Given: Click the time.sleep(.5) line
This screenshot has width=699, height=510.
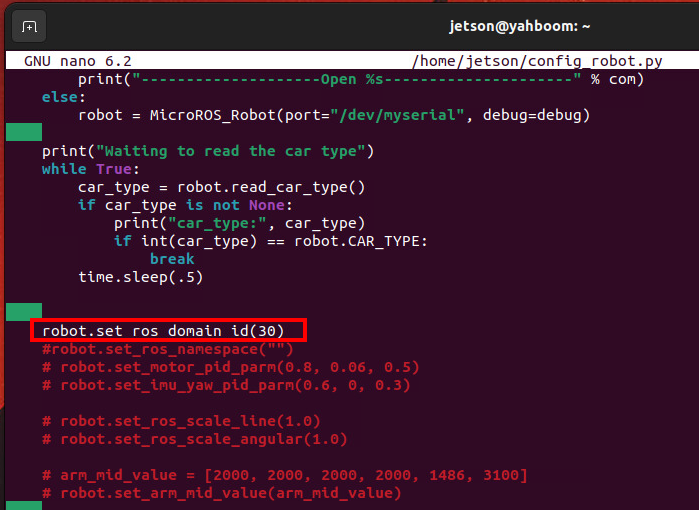Looking at the screenshot, I should 140,277.
